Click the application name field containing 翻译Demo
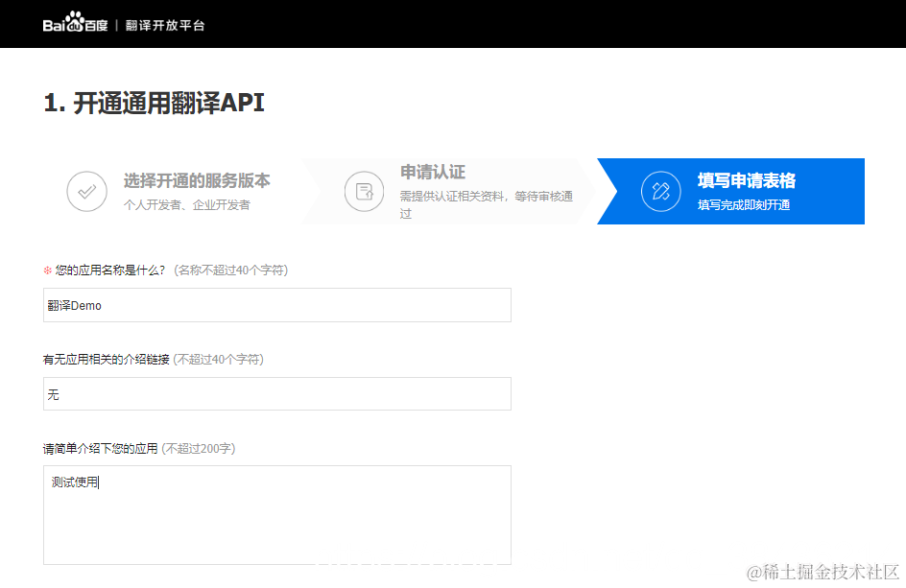The height and width of the screenshot is (588, 906). 276,305
